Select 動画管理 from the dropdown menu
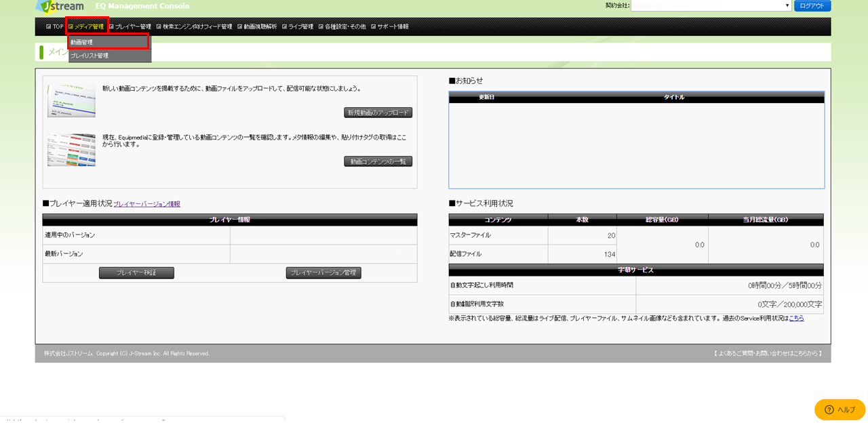Viewport: 868px width, 429px height. click(x=108, y=42)
